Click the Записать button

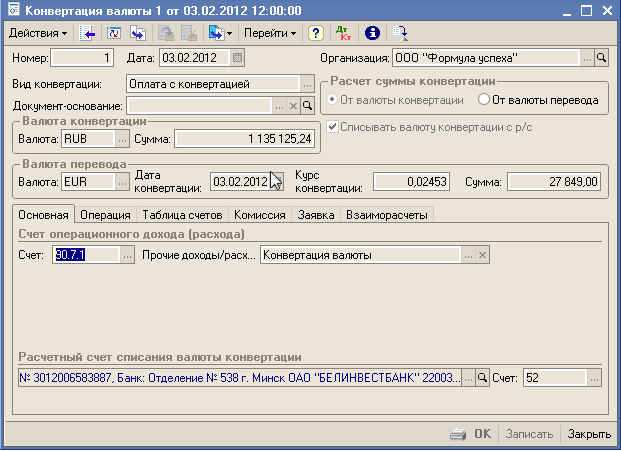click(529, 434)
